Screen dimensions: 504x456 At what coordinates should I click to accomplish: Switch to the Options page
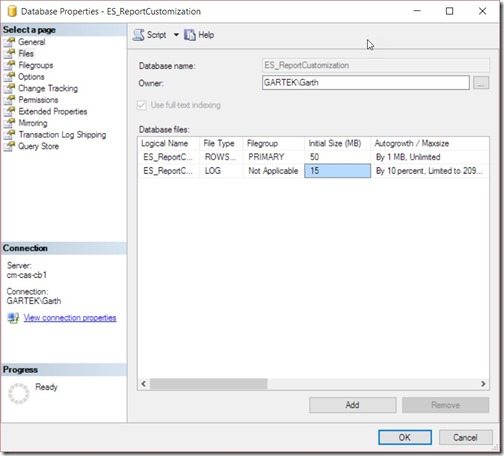pos(31,77)
